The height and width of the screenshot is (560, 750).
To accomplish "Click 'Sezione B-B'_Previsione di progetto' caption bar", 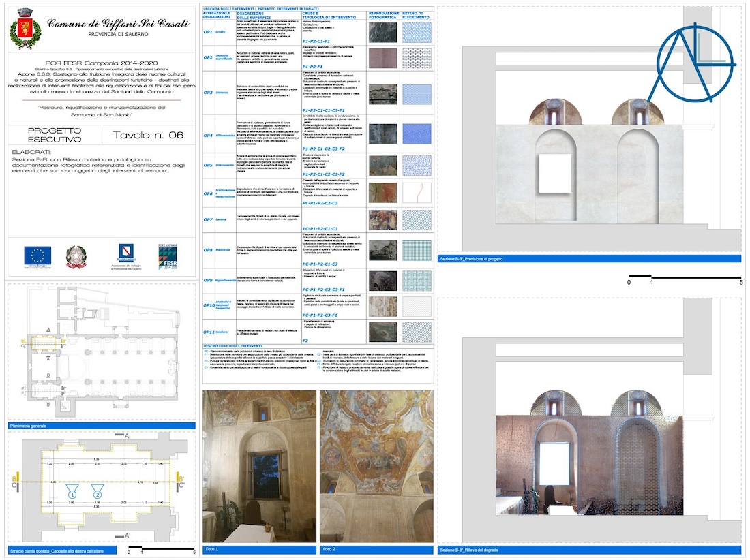I will pos(588,259).
